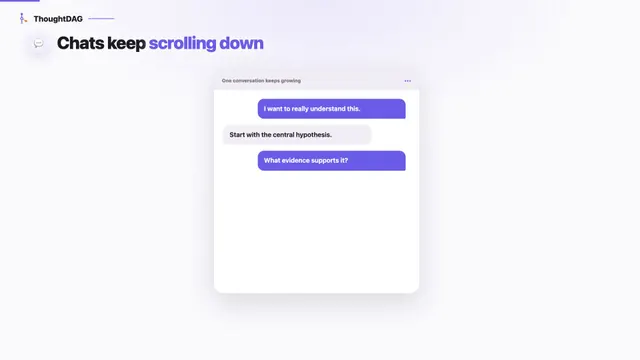This screenshot has width=640, height=360.
Task: Click "One conversation keeps growing" label
Action: (x=261, y=81)
